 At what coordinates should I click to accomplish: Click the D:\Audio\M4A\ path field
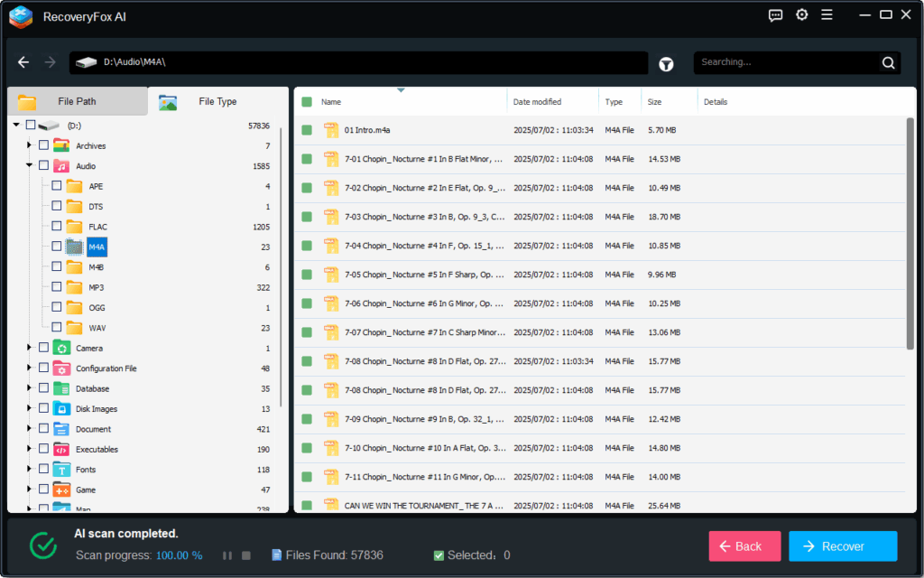pyautogui.click(x=358, y=62)
